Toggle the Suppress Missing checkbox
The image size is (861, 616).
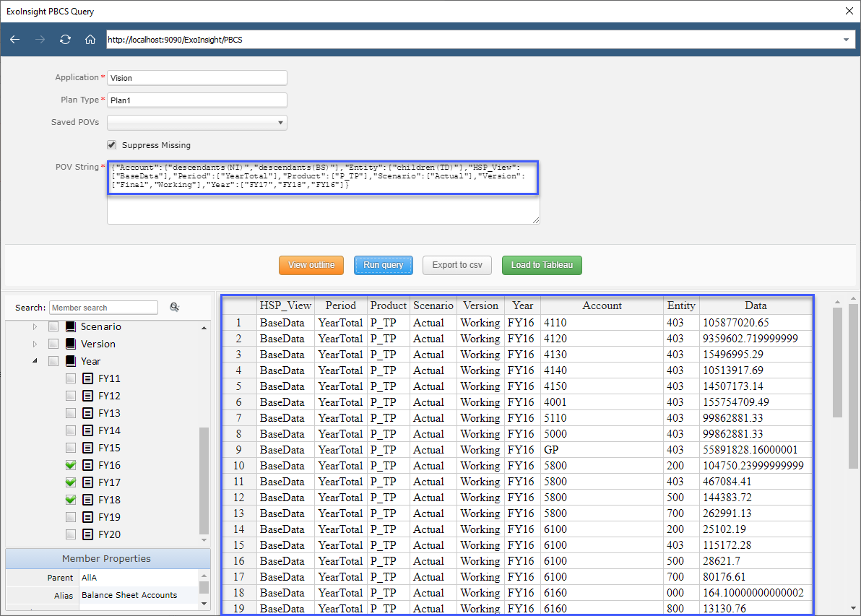(x=112, y=145)
